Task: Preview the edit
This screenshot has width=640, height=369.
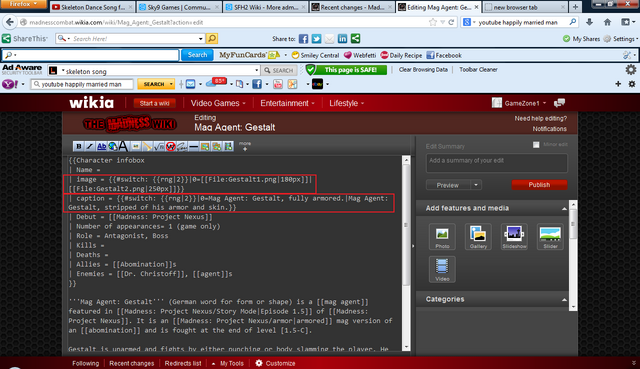Action: click(448, 185)
